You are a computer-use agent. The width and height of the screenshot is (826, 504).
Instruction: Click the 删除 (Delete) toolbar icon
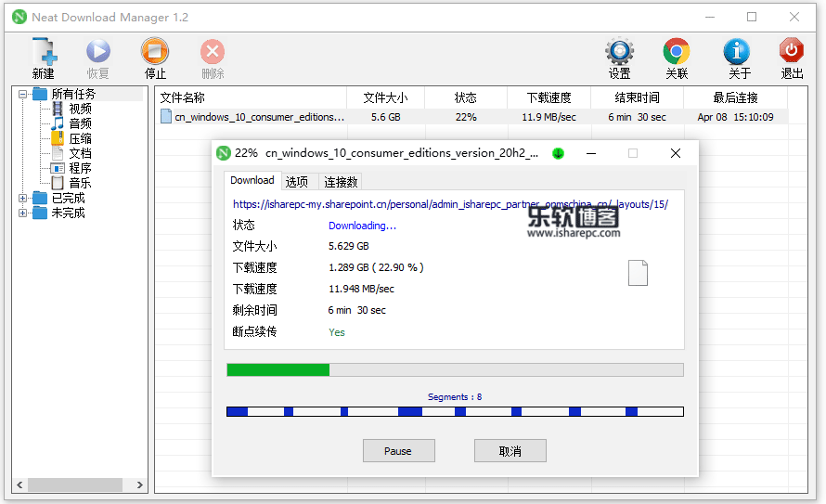click(213, 52)
